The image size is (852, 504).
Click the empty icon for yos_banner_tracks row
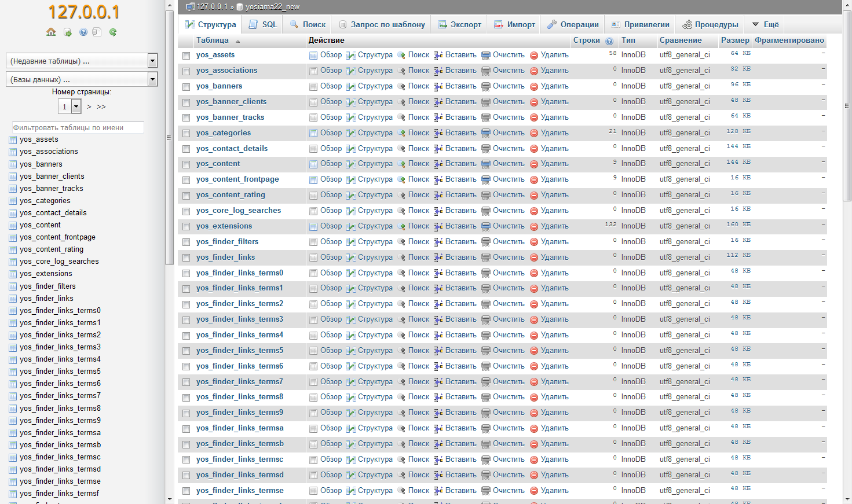click(486, 118)
